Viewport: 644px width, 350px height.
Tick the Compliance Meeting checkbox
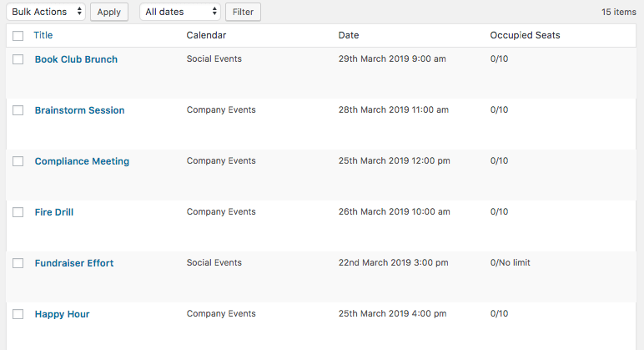click(x=18, y=161)
